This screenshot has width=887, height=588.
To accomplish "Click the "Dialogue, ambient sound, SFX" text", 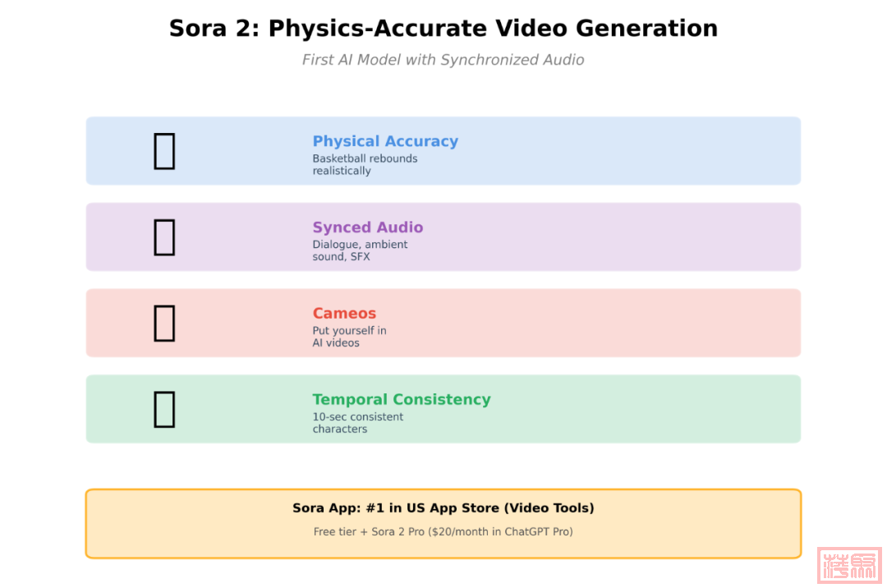I will tap(360, 250).
